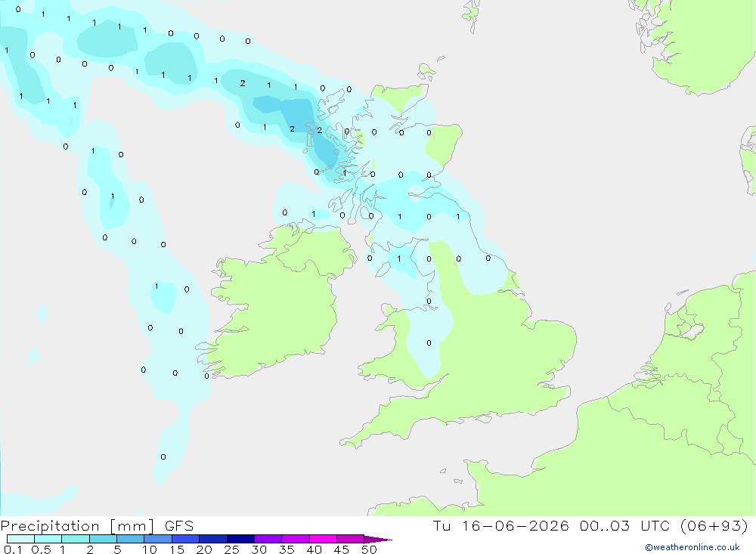
Task: Select the 5–10 mm legend color swatch
Action: [x=131, y=539]
